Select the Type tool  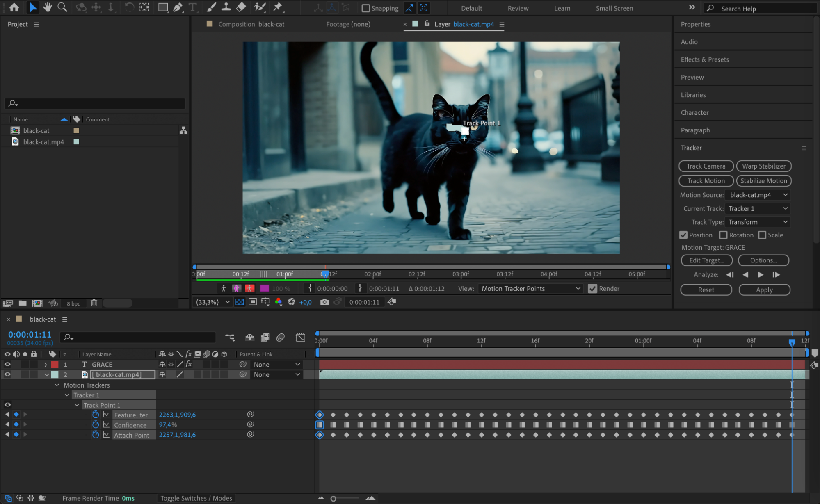pyautogui.click(x=192, y=7)
